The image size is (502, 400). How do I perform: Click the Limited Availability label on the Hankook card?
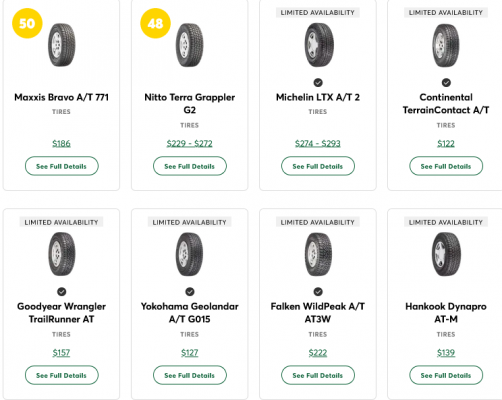point(446,222)
